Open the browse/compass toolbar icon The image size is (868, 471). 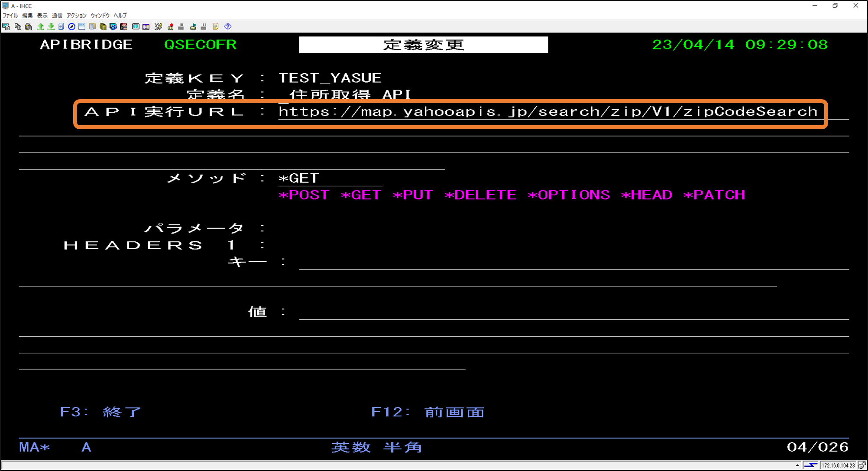(x=72, y=26)
